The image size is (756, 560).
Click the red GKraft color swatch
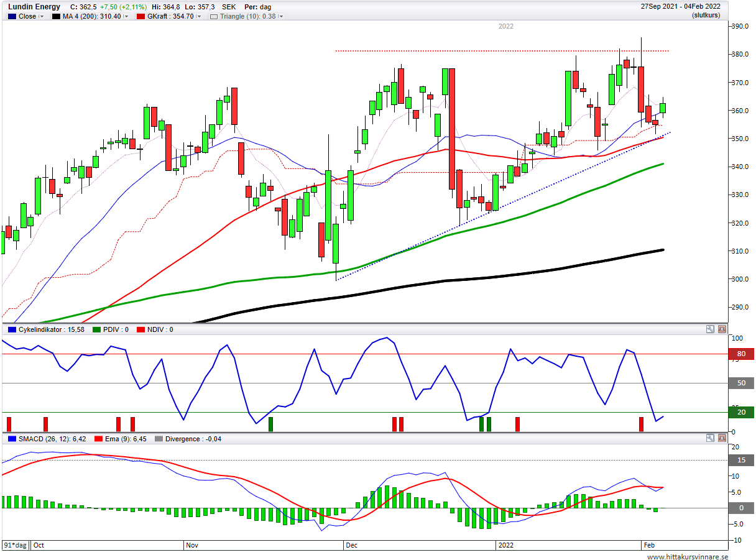point(141,17)
